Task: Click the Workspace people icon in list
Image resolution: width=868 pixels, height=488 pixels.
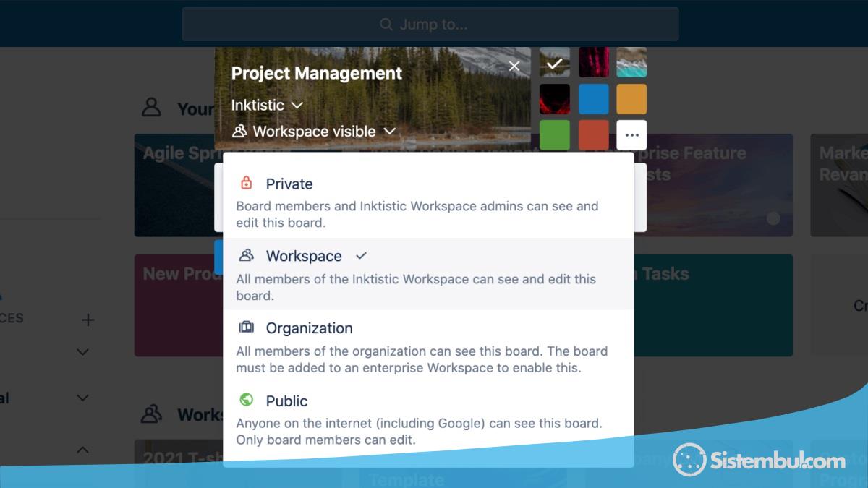Action: 247,255
